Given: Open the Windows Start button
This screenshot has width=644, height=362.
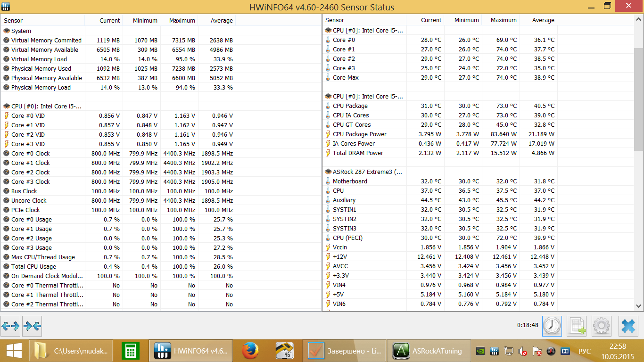Looking at the screenshot, I should point(13,351).
